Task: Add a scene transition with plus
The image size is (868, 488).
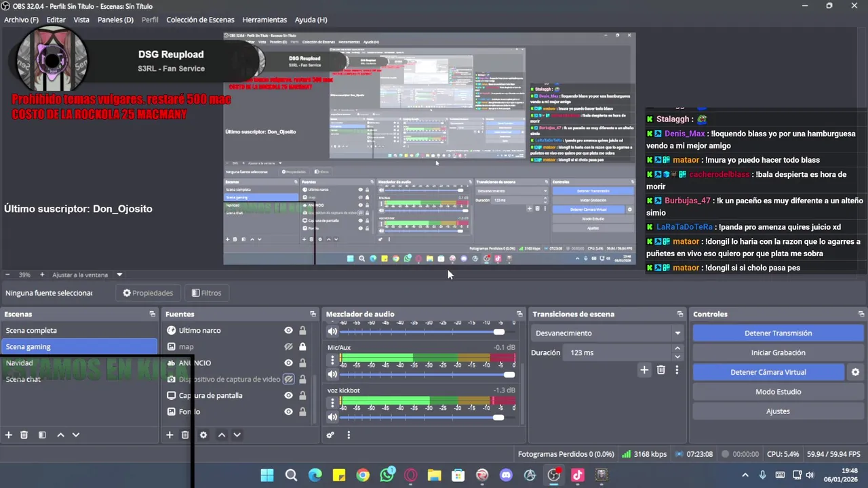Action: [x=644, y=369]
